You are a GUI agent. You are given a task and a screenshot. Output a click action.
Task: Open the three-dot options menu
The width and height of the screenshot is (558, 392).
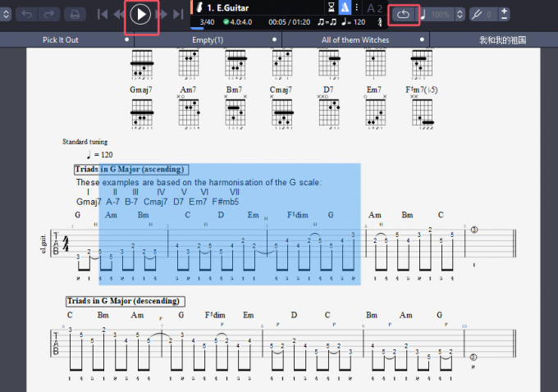357,7
